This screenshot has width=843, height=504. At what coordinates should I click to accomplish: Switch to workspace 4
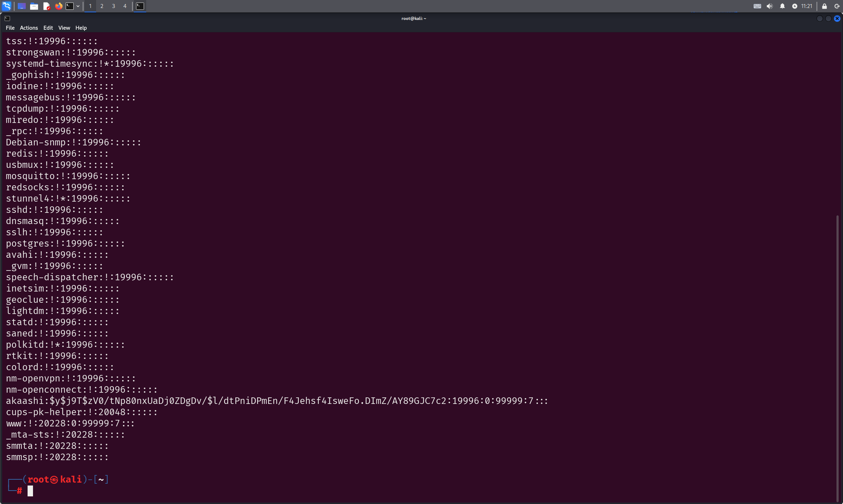pyautogui.click(x=125, y=6)
